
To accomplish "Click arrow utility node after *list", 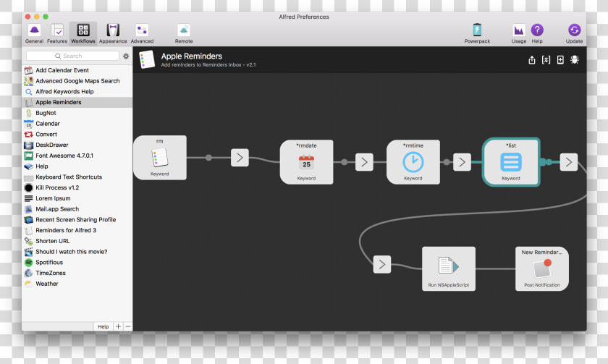I will point(569,162).
